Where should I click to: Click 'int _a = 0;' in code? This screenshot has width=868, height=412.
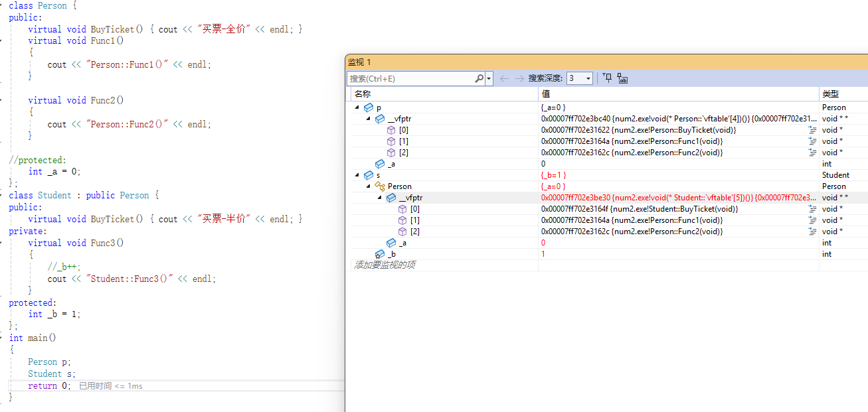tap(54, 171)
